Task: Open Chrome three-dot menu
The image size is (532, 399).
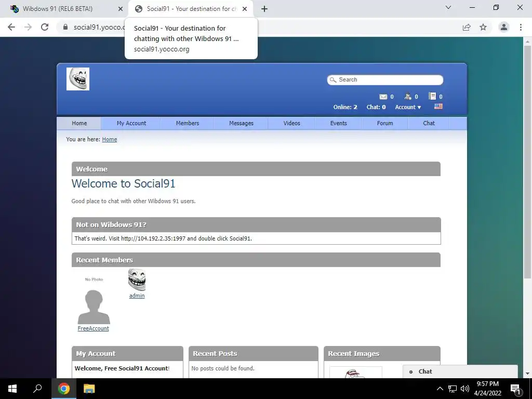Action: pos(521,27)
